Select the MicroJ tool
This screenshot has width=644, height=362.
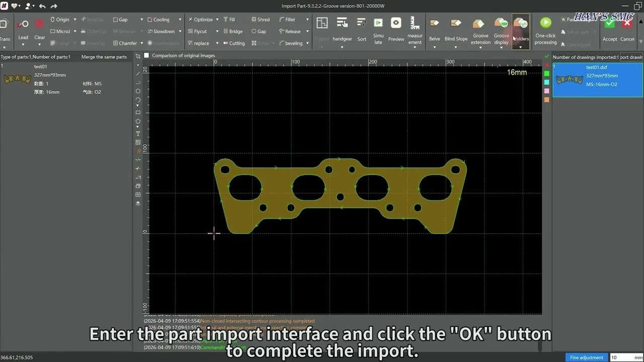pyautogui.click(x=60, y=31)
